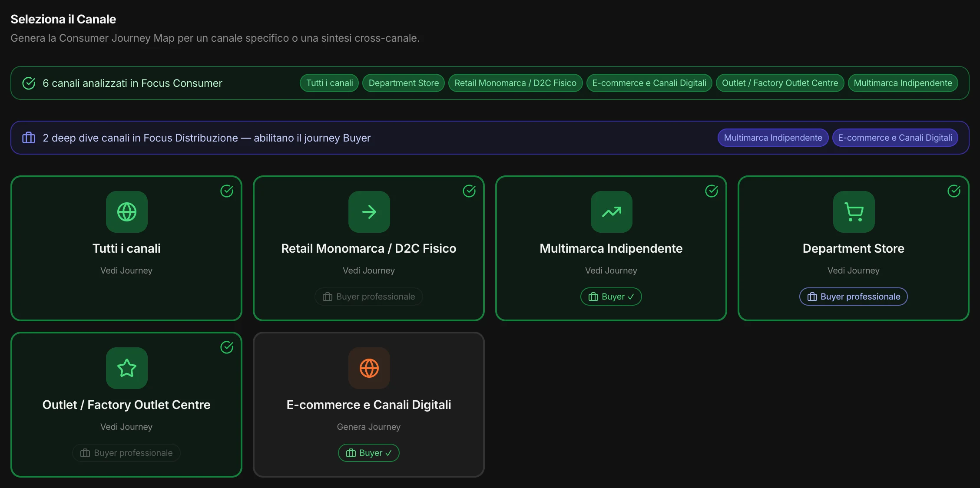Open Vedi Journey on Outlet card

click(126, 427)
